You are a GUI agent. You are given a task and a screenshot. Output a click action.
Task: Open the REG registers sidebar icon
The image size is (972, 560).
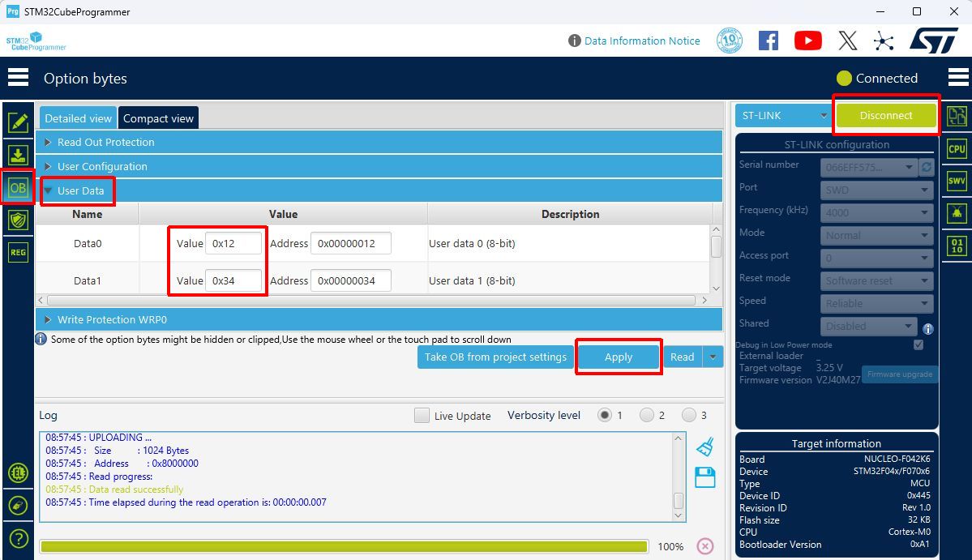click(18, 252)
